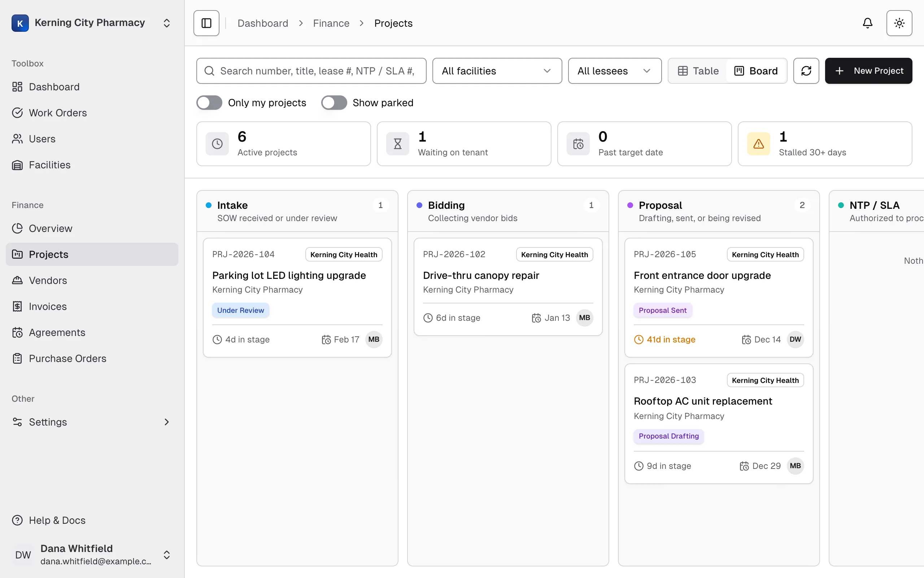Screen dimensions: 924x578
Task: Click the Proposal Drafting status badge
Action: pyautogui.click(x=668, y=436)
